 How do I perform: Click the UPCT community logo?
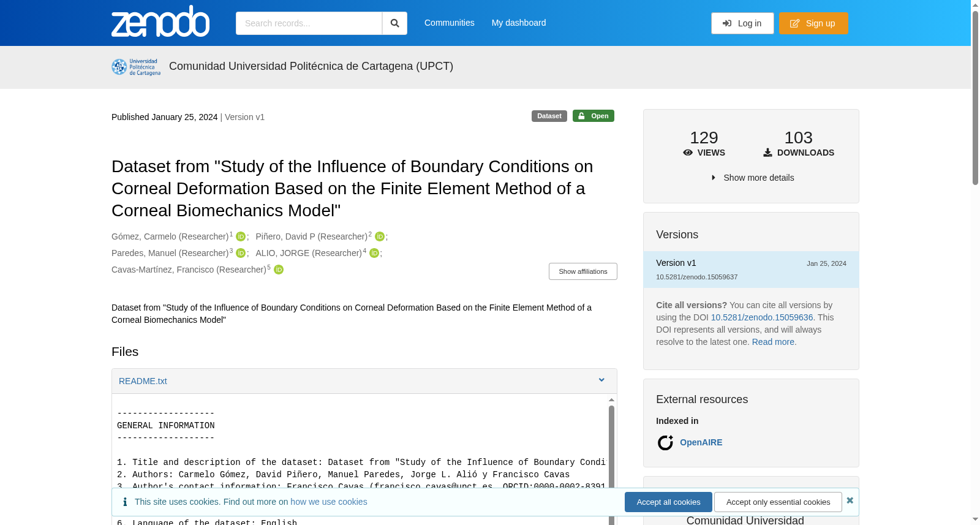click(136, 67)
